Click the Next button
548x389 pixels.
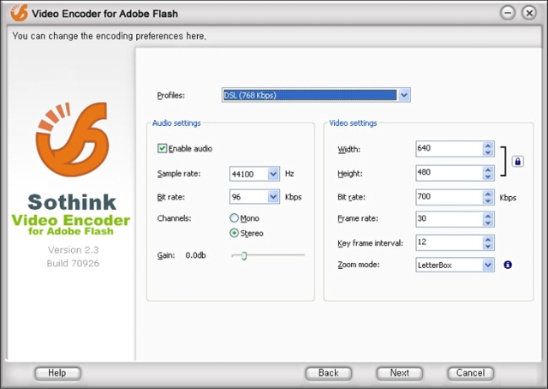tap(399, 373)
